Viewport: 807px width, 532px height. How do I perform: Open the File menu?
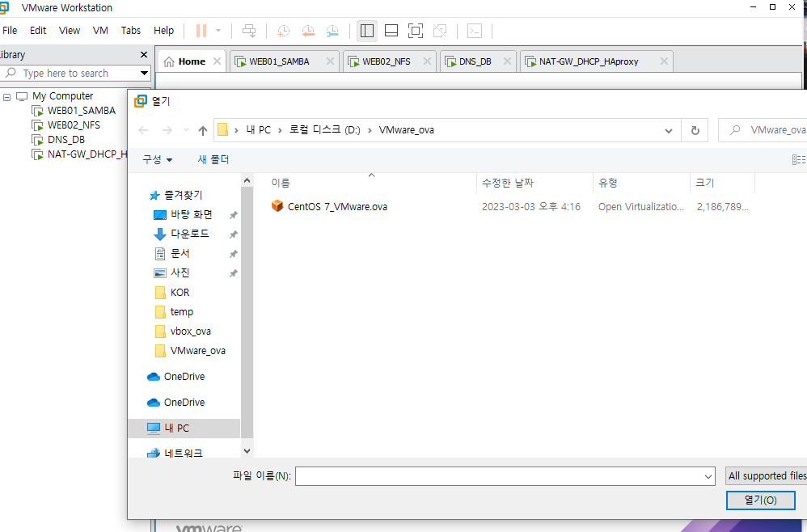click(10, 31)
